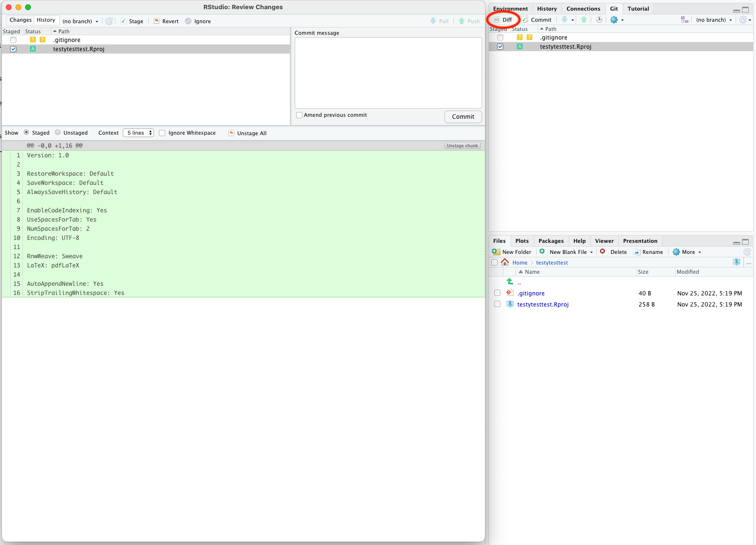Viewport: 756px width, 545px height.
Task: Check the Amend previous commit box
Action: tap(300, 115)
